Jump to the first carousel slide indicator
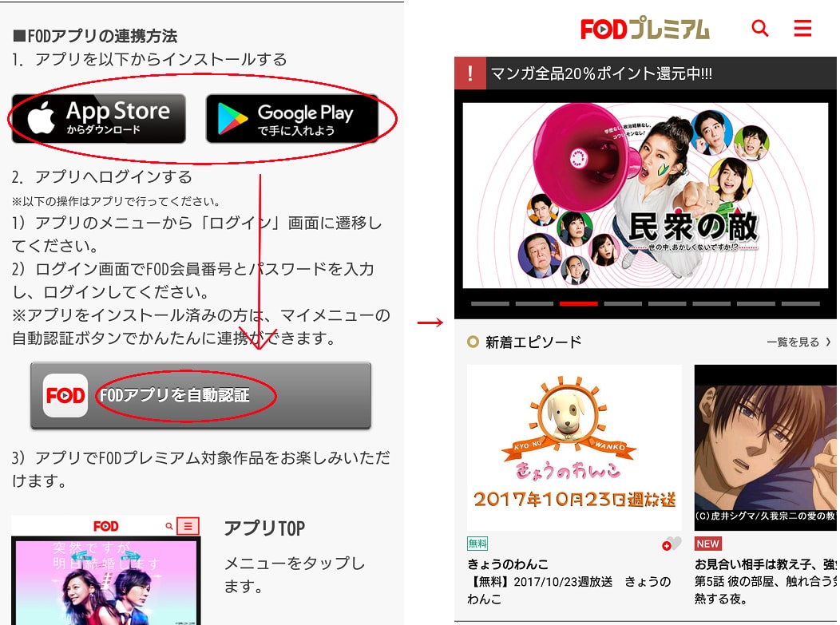 tap(490, 303)
